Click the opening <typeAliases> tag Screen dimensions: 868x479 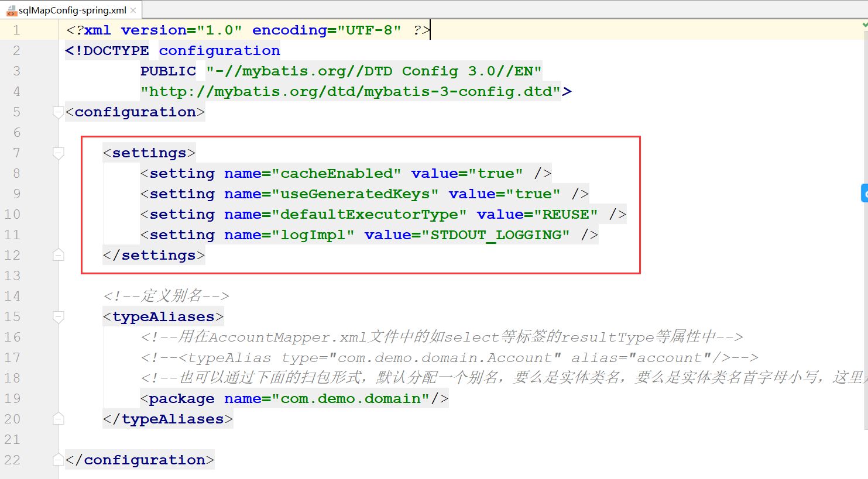(x=163, y=317)
